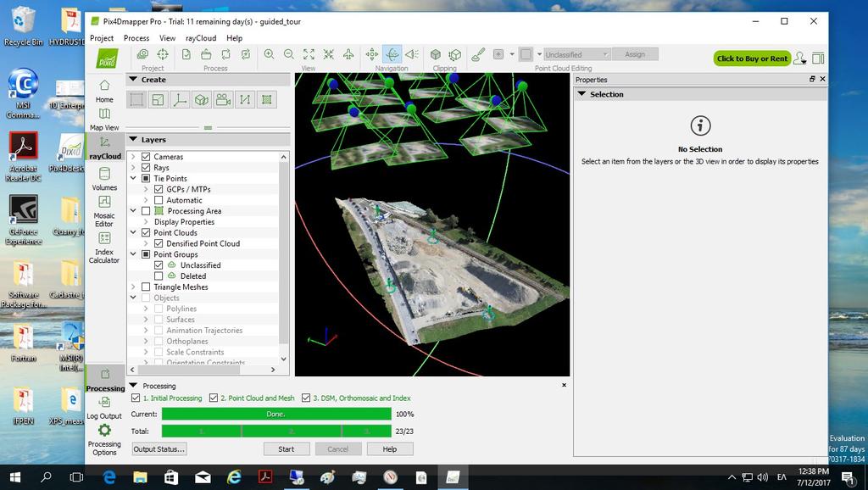Viewport: 868px width, 490px height.
Task: Open the View menu
Action: coord(167,38)
